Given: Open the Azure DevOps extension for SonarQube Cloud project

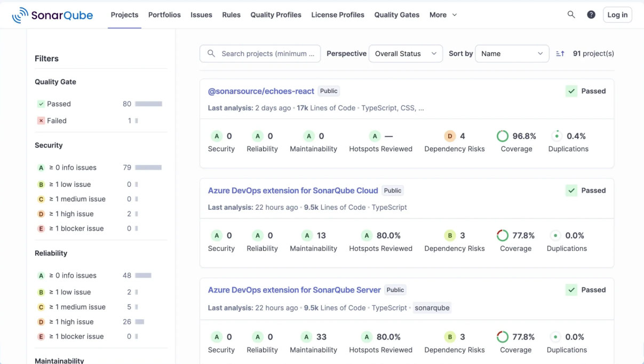Looking at the screenshot, I should [x=293, y=190].
